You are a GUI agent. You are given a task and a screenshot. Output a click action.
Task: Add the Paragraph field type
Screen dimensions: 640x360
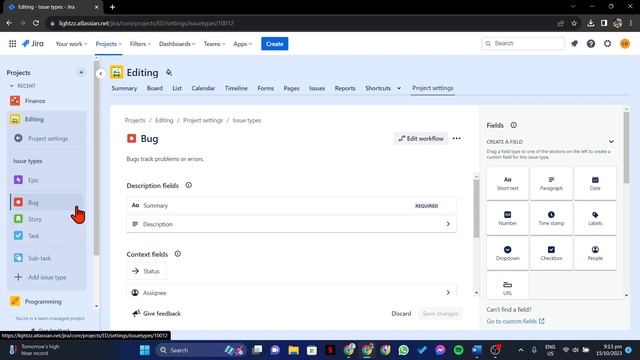pyautogui.click(x=551, y=183)
